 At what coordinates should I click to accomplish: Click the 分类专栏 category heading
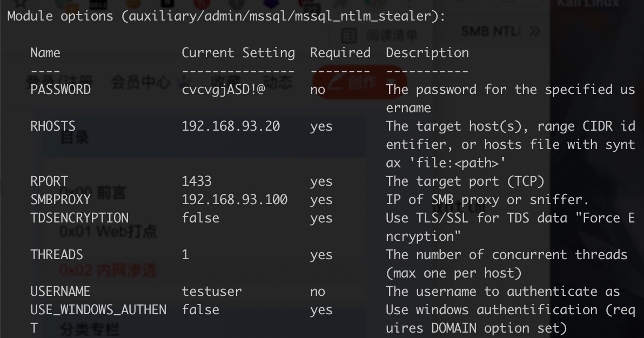click(x=90, y=328)
